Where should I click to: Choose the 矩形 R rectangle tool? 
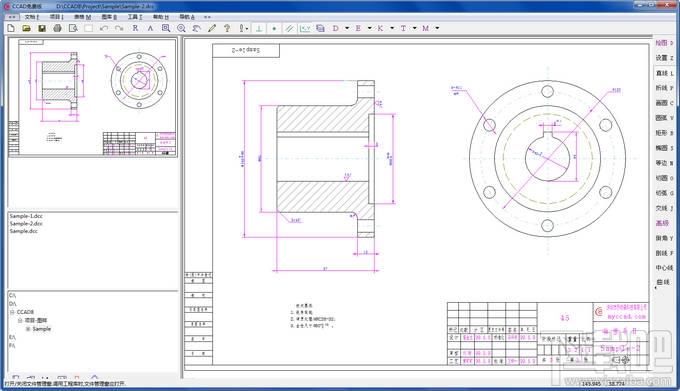(x=664, y=133)
